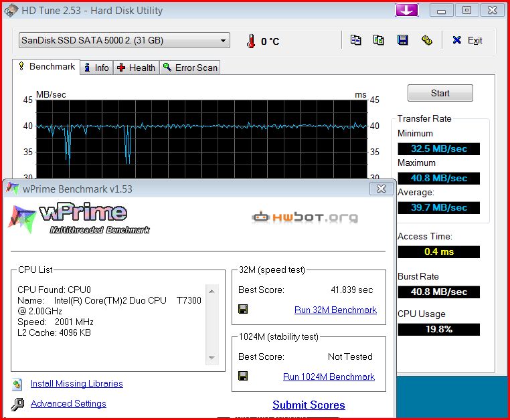This screenshot has height=420, width=510.
Task: Click the hwbot.org logo in wPrime
Action: (x=305, y=217)
